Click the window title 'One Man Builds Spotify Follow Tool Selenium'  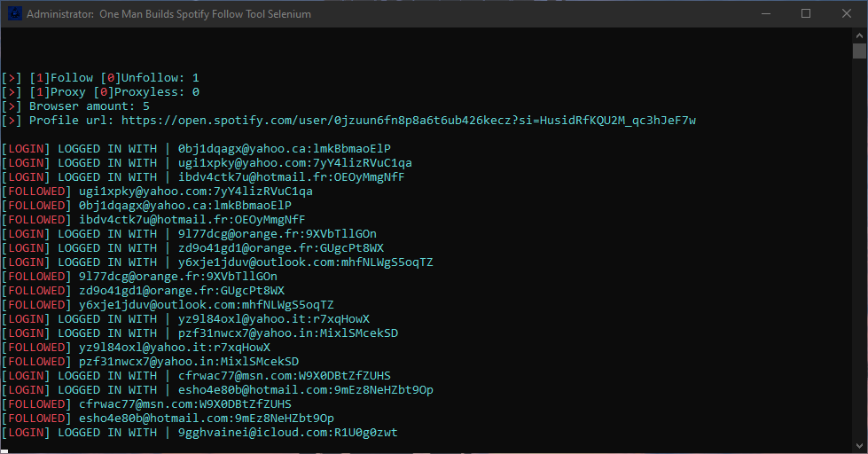(205, 14)
